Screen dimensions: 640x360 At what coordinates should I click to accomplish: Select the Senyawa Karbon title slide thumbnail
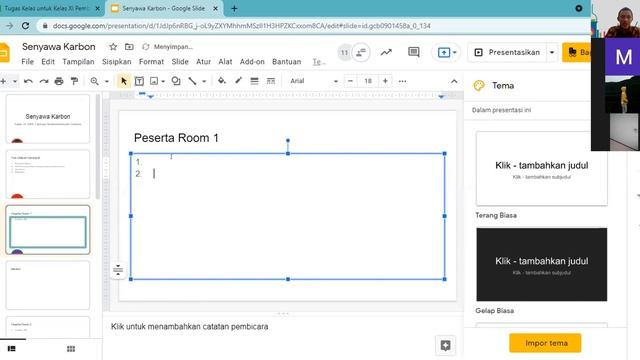[48, 118]
